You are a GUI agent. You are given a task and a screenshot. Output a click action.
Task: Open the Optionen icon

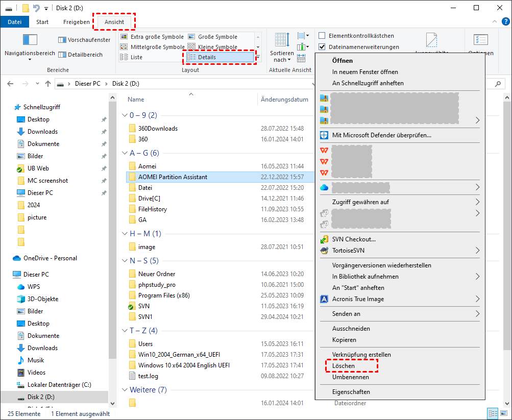tap(481, 40)
